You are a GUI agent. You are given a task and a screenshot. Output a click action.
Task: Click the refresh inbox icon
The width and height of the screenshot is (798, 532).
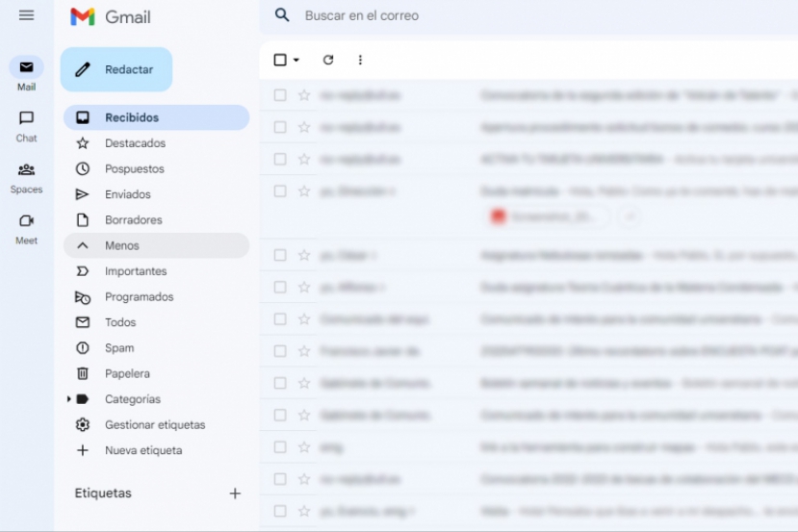tap(328, 60)
